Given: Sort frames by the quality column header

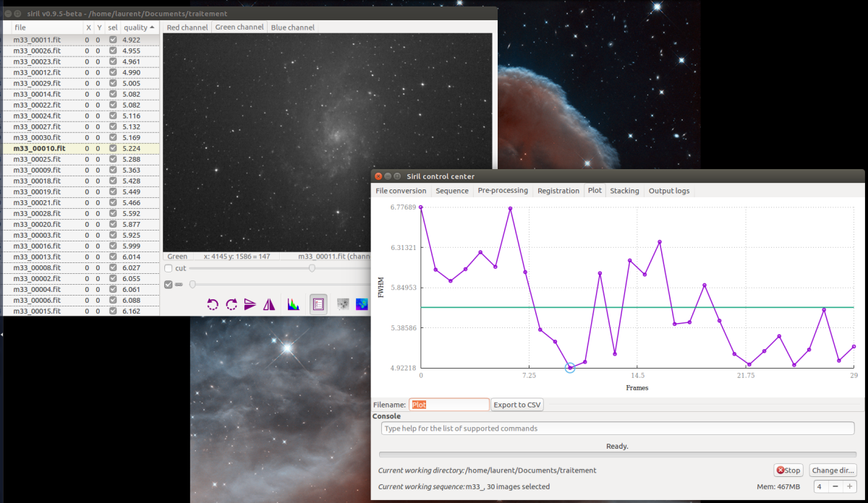Looking at the screenshot, I should pyautogui.click(x=138, y=27).
